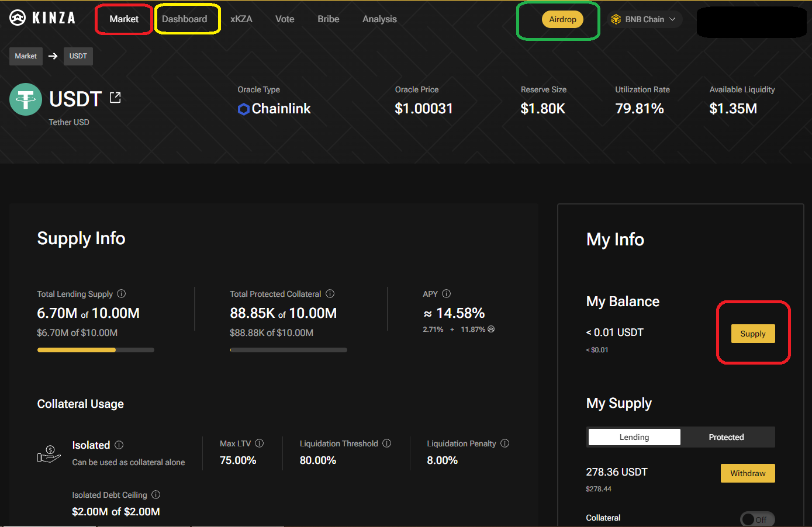Switch to the Vote tab

pyautogui.click(x=285, y=19)
